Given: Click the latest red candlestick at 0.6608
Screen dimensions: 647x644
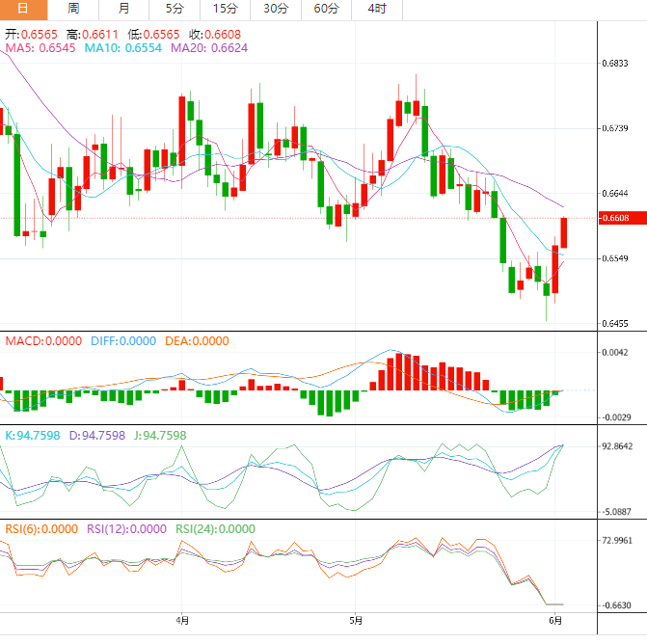Looking at the screenshot, I should click(x=564, y=232).
